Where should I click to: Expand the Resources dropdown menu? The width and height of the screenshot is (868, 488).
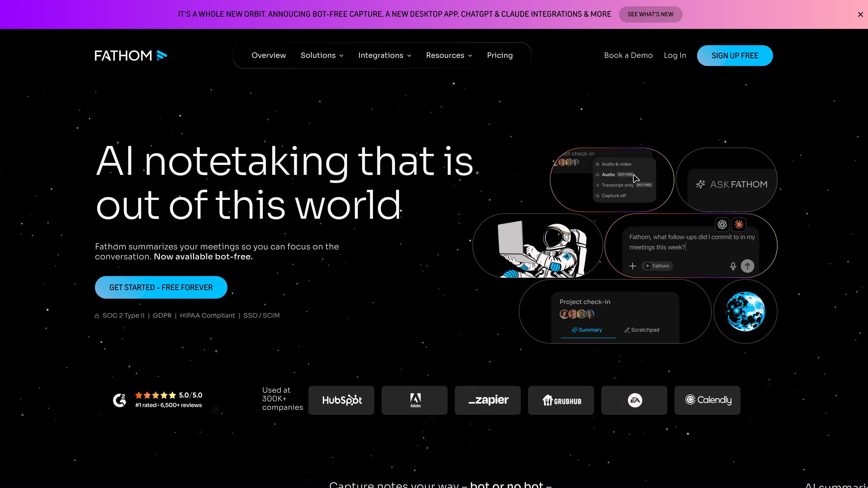(449, 56)
